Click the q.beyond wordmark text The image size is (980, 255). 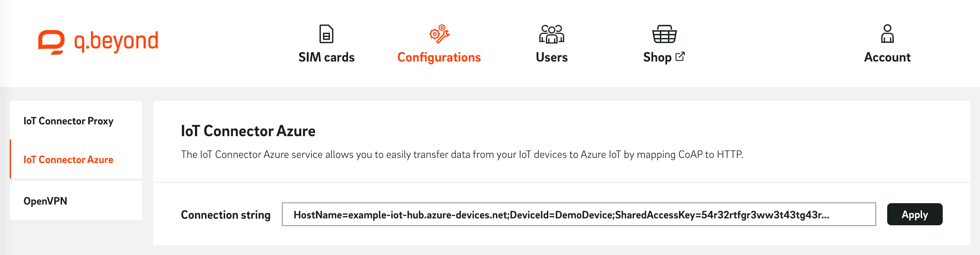[116, 41]
